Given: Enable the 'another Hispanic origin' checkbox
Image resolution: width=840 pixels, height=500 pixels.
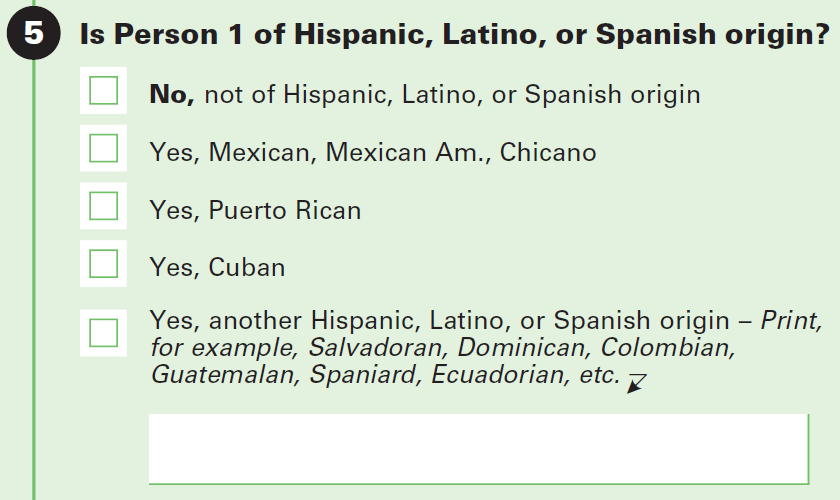Looking at the screenshot, I should (104, 332).
